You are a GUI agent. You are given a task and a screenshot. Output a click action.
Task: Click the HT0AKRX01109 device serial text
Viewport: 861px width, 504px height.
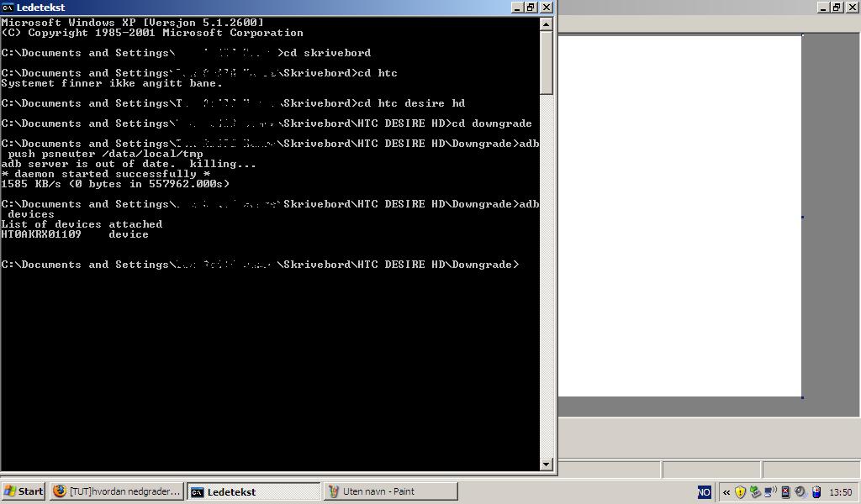(x=41, y=234)
